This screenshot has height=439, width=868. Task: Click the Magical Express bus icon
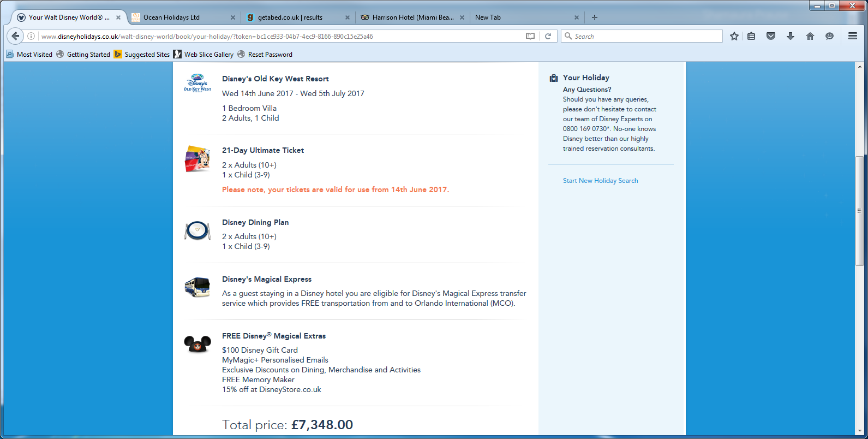click(197, 287)
